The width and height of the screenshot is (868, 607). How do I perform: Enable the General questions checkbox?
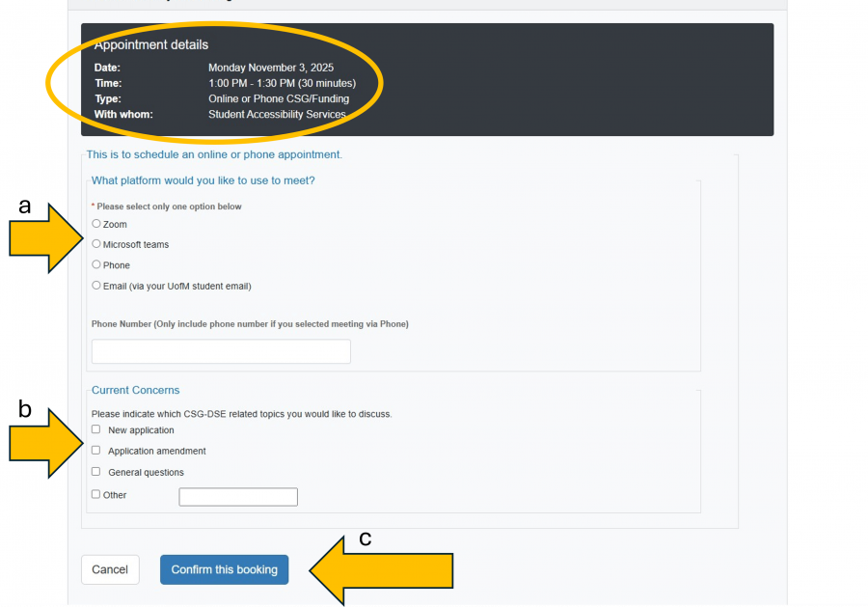pyautogui.click(x=96, y=472)
